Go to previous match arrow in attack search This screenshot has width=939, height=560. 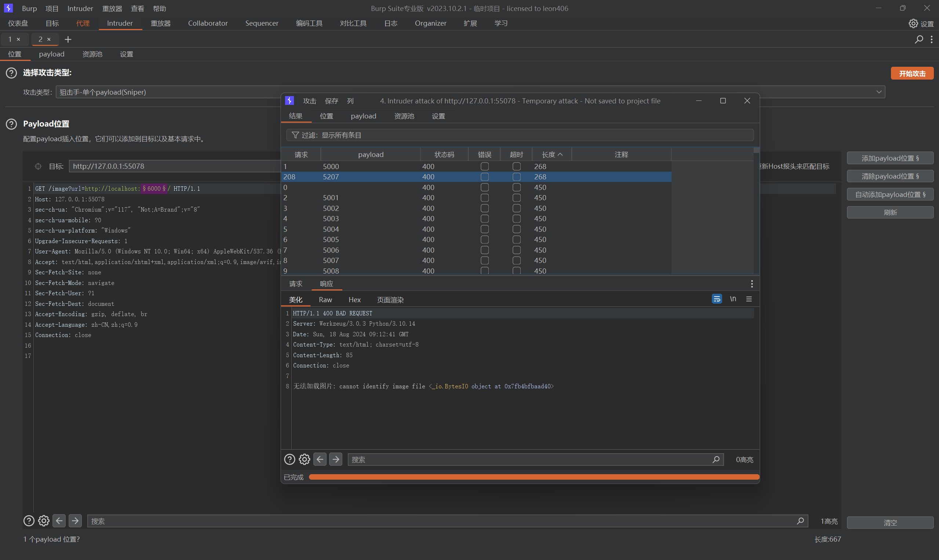point(320,459)
